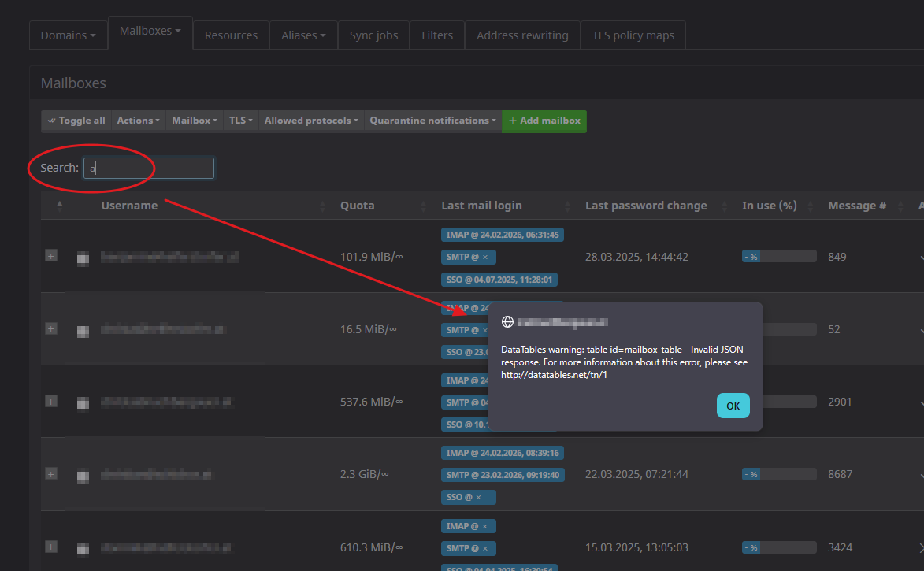
Task: Click the globe icon in the warning dialog
Action: tap(508, 322)
